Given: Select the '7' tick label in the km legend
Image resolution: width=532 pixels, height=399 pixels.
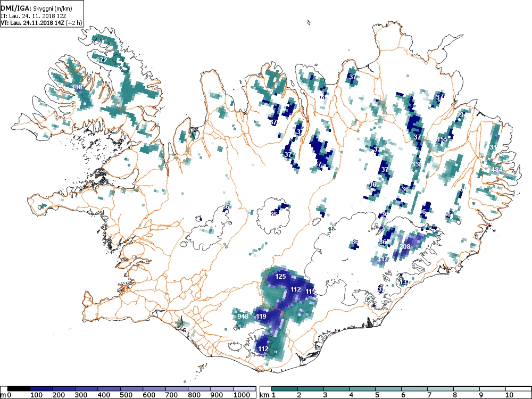Looking at the screenshot, I should click(x=429, y=395).
